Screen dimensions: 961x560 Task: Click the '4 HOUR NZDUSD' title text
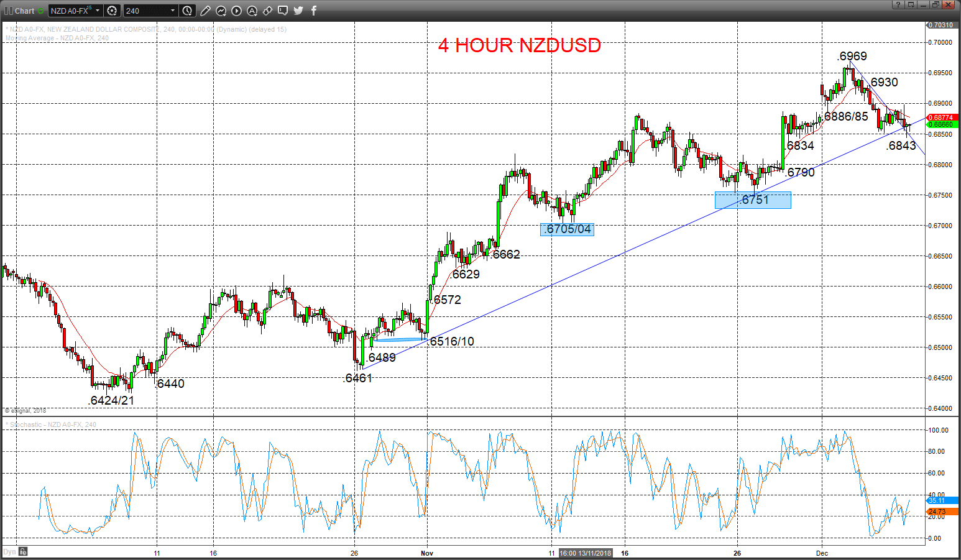520,45
